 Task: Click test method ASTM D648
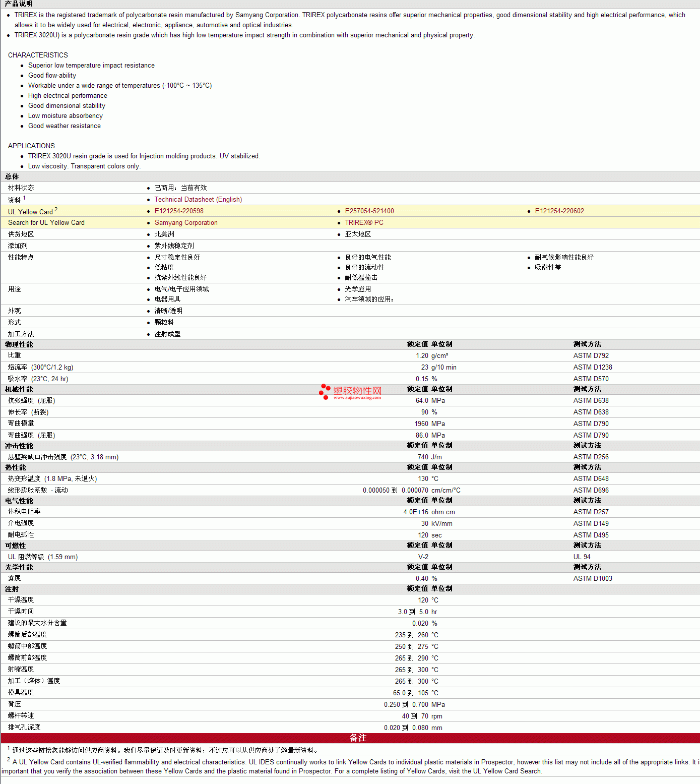(591, 479)
